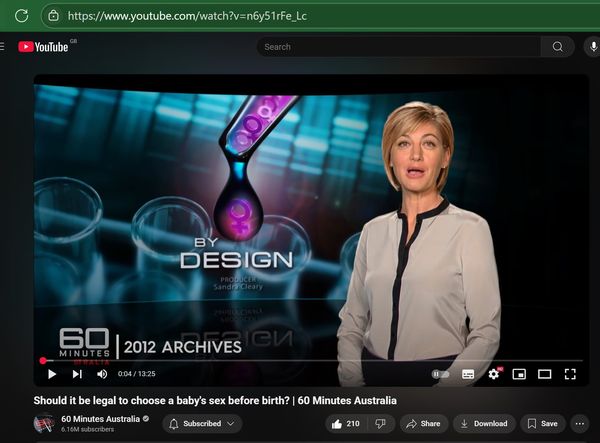Click the site security lock icon

pos(54,16)
